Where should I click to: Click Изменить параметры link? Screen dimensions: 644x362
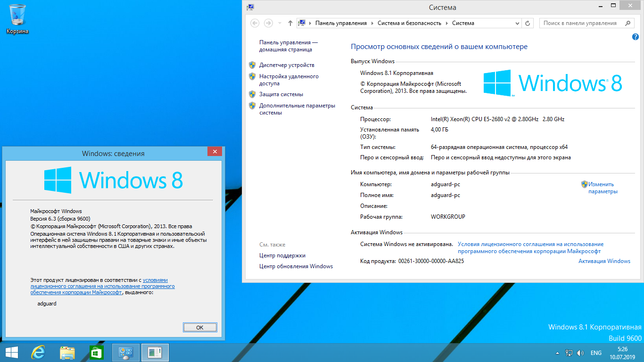(603, 188)
